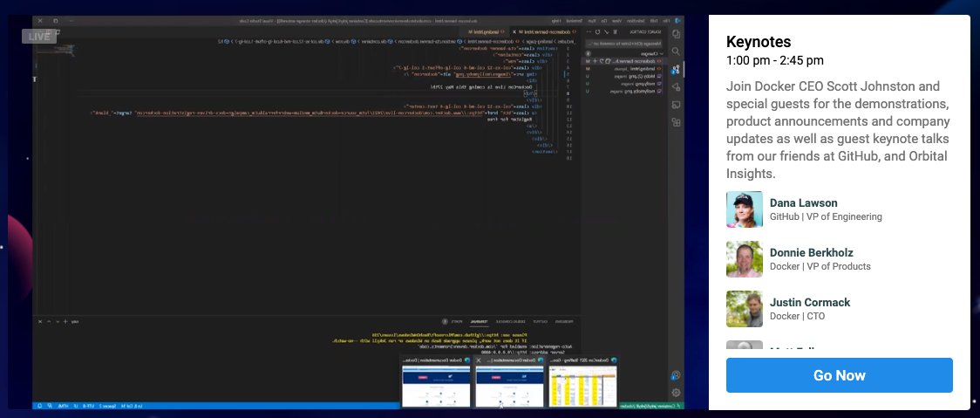
Task: Maximize terminal panel with up chevron
Action: coord(49,322)
